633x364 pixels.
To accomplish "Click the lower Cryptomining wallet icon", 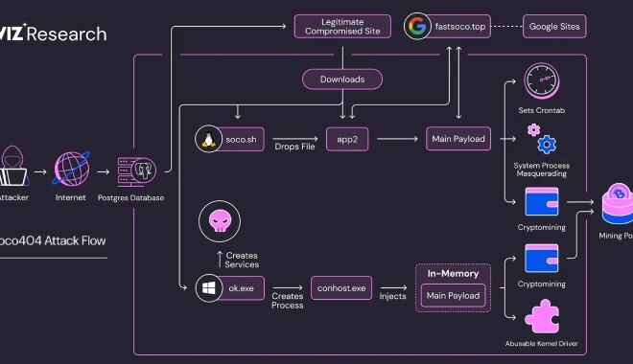I will [x=542, y=259].
